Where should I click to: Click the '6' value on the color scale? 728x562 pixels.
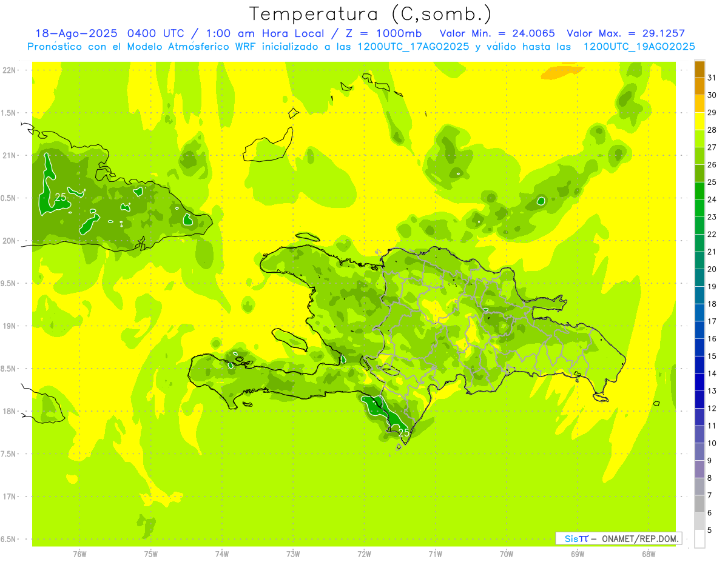(710, 513)
